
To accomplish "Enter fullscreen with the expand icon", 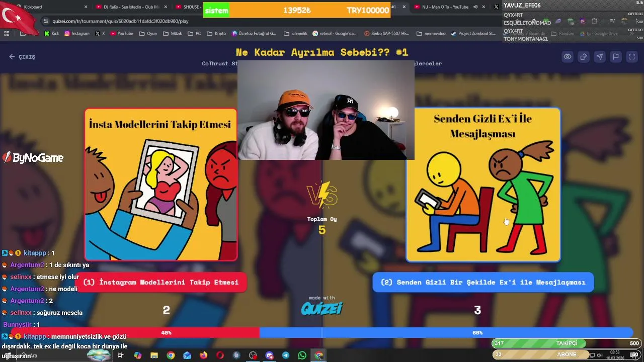I will (632, 57).
